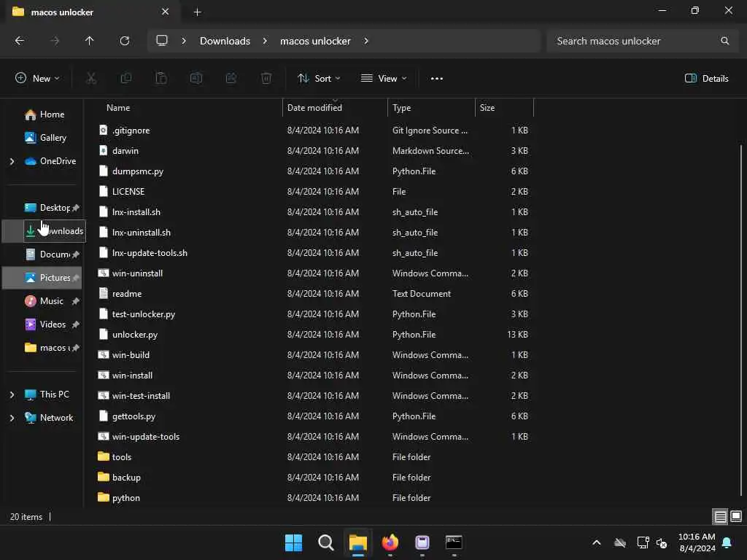747x560 pixels.
Task: Click the search magnifier in search box
Action: pyautogui.click(x=724, y=41)
